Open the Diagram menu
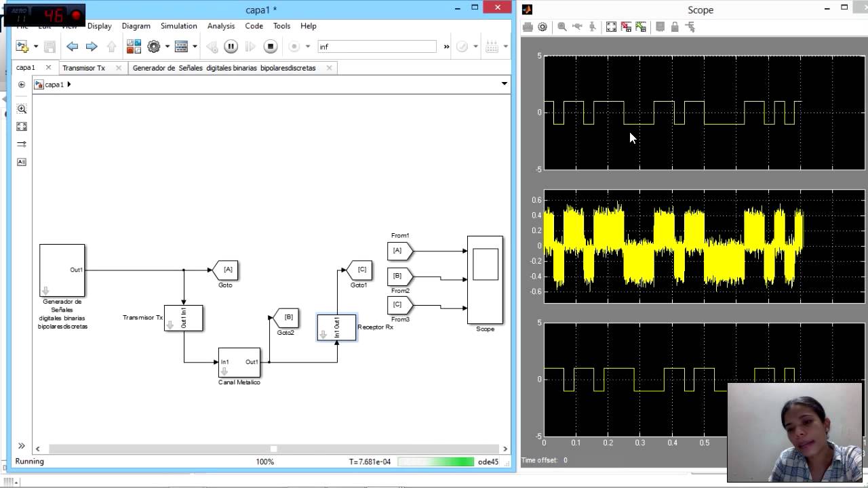Viewport: 868px width, 488px height. (x=136, y=26)
